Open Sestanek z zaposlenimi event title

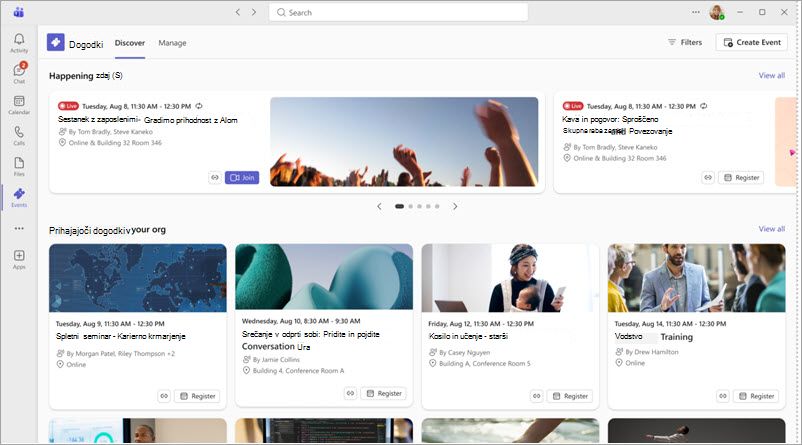pos(147,120)
